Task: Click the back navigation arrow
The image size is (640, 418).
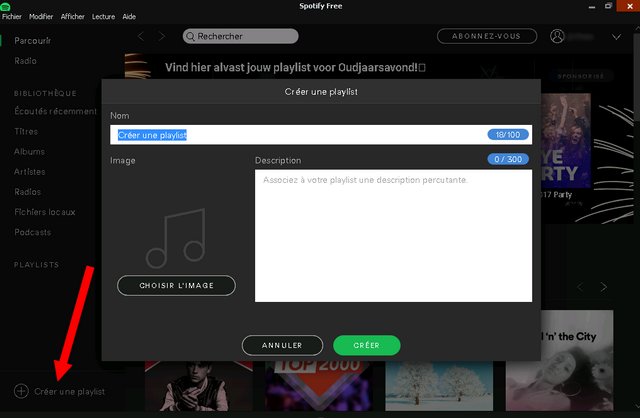Action: click(141, 36)
